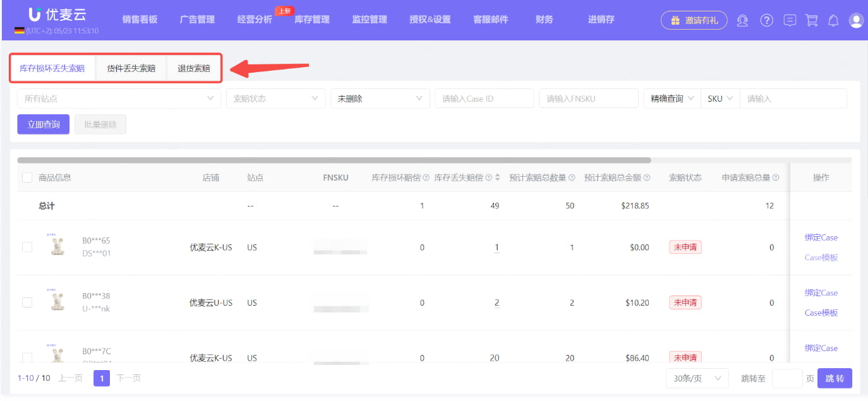Screen dimensions: 868x401
Task: Focus the 请输入Case ID input field
Action: point(484,99)
